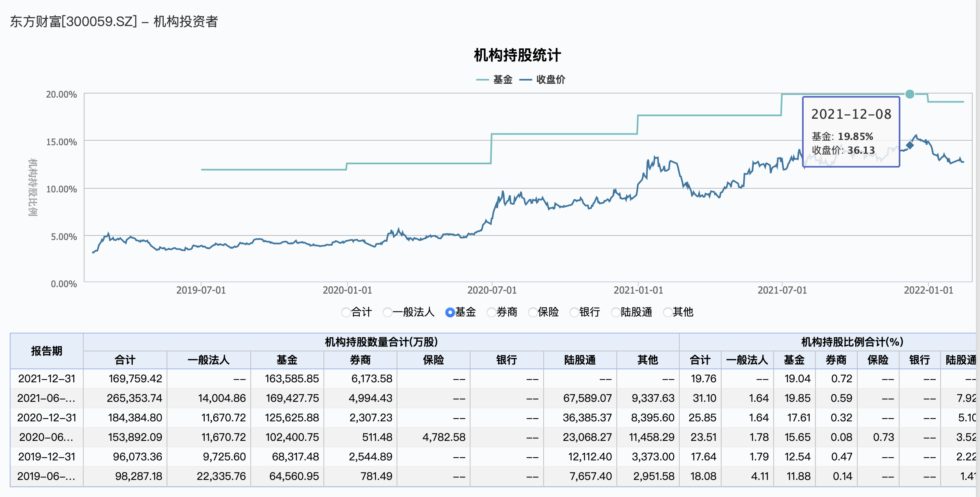Select the 保险 radio option
Image resolution: width=980 pixels, height=497 pixels.
point(533,312)
